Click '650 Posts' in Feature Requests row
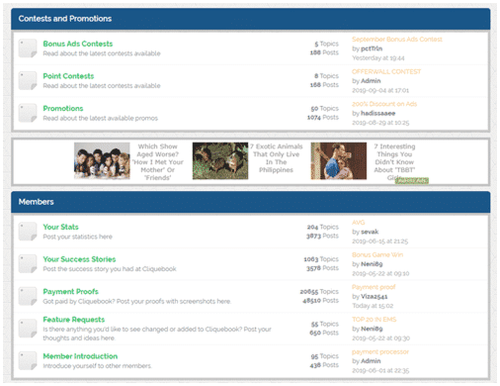The image size is (500, 386). click(x=324, y=333)
